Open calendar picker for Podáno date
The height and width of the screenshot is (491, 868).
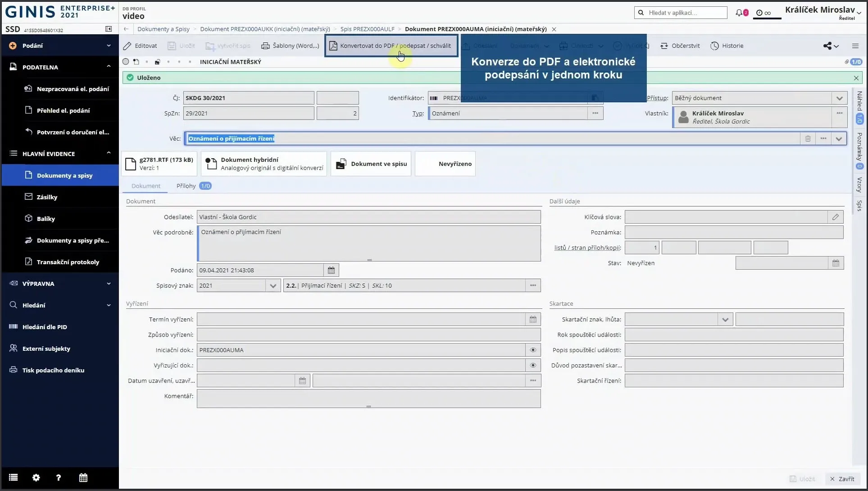click(x=331, y=270)
